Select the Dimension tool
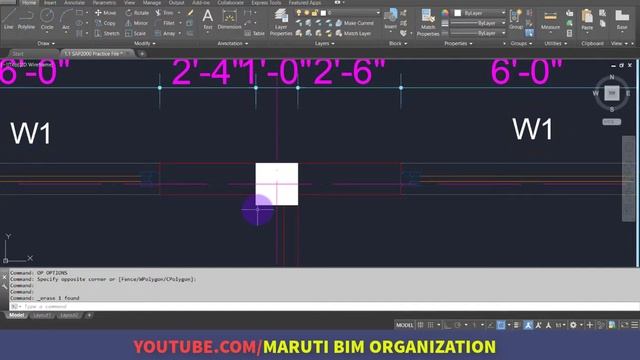640x360 pixels. click(x=229, y=19)
